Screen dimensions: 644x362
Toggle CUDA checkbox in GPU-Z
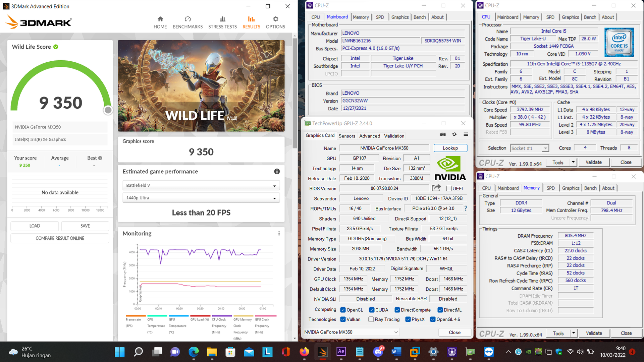(x=372, y=310)
